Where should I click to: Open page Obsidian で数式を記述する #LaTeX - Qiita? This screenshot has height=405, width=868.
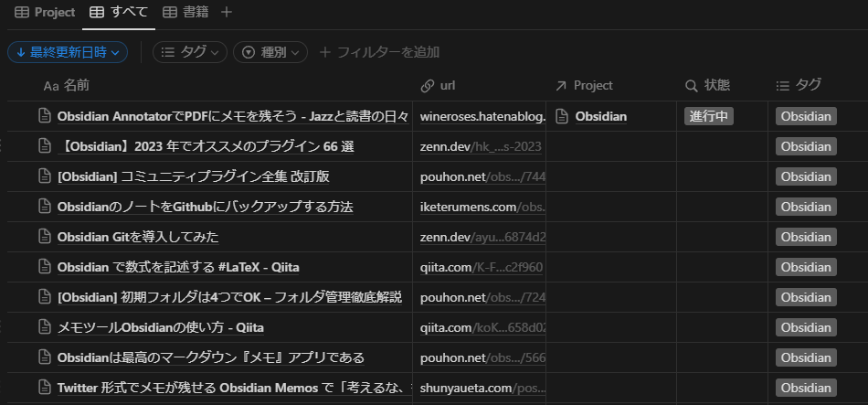pos(178,267)
